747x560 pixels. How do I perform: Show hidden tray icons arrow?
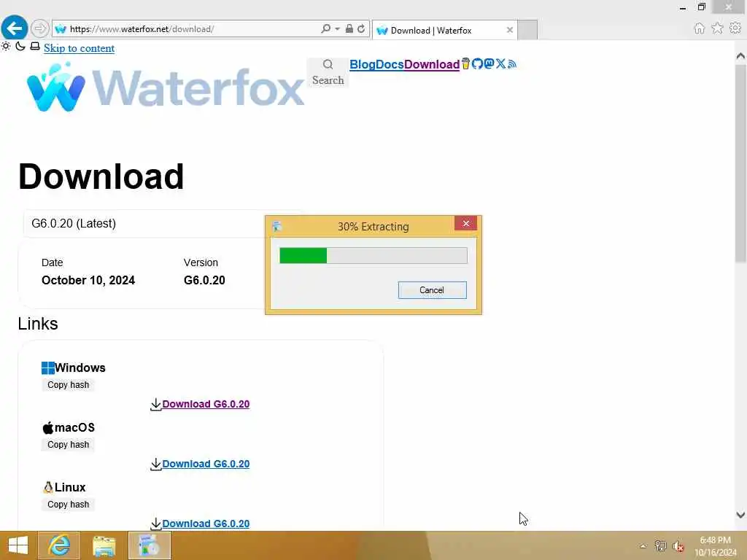[643, 546]
